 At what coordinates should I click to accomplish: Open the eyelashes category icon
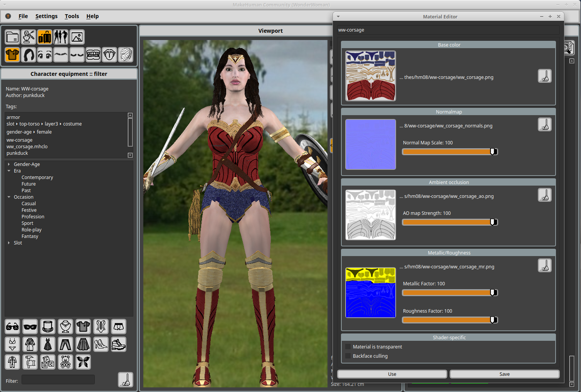pyautogui.click(x=77, y=55)
